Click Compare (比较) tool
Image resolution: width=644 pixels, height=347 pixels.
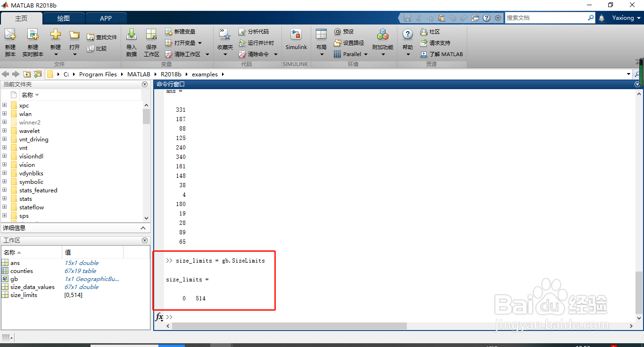click(x=97, y=48)
